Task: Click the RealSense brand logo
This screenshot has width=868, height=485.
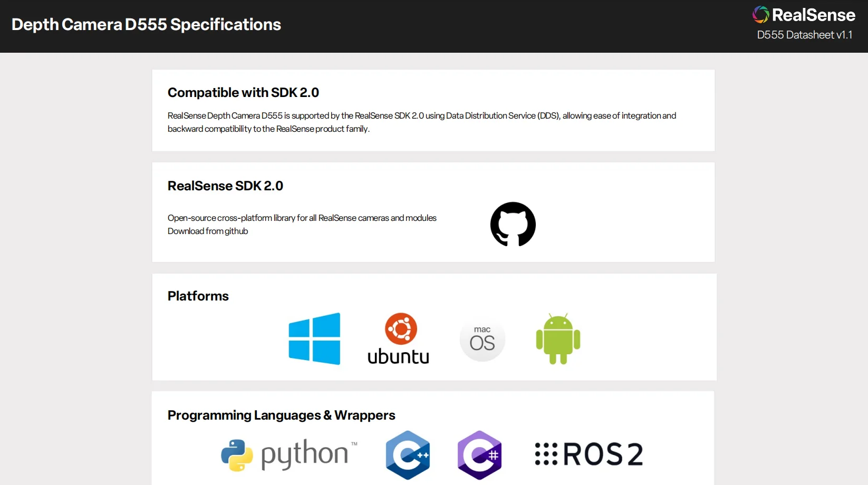Action: coord(804,15)
